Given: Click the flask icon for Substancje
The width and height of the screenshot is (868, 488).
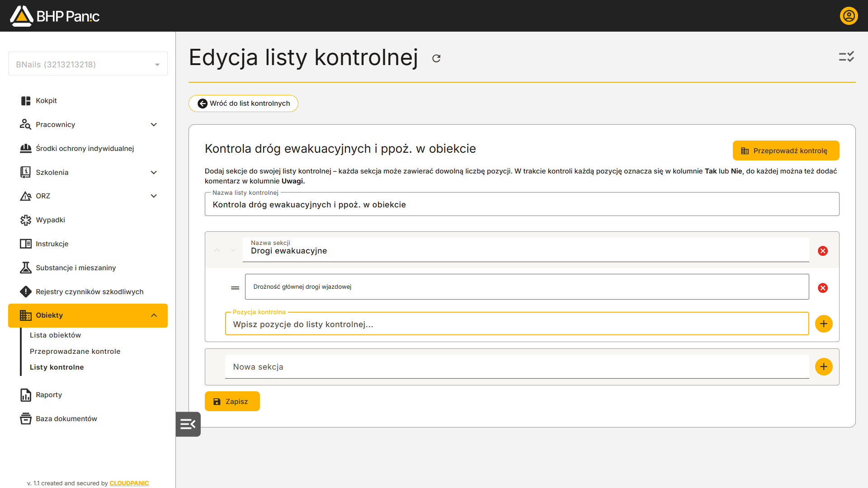Looking at the screenshot, I should tap(26, 267).
